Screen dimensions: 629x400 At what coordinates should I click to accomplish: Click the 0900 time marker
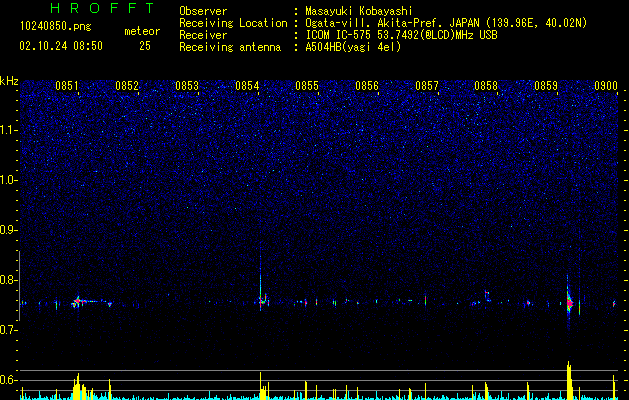[606, 86]
